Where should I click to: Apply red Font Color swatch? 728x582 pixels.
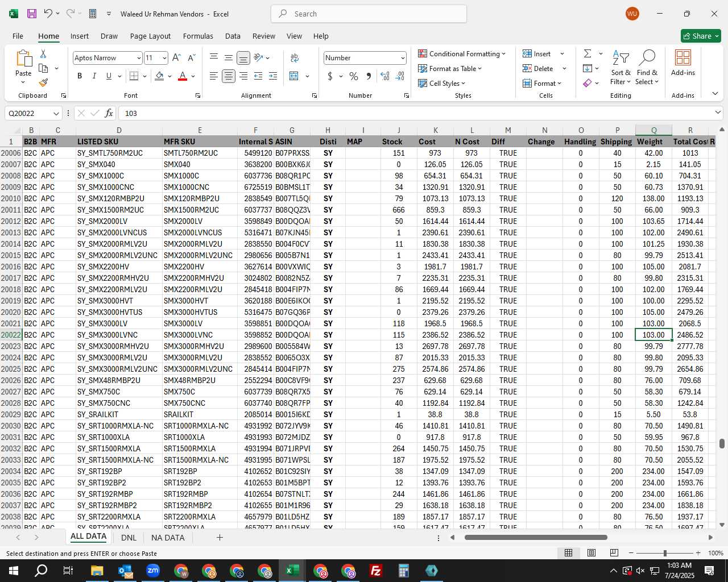point(183,76)
